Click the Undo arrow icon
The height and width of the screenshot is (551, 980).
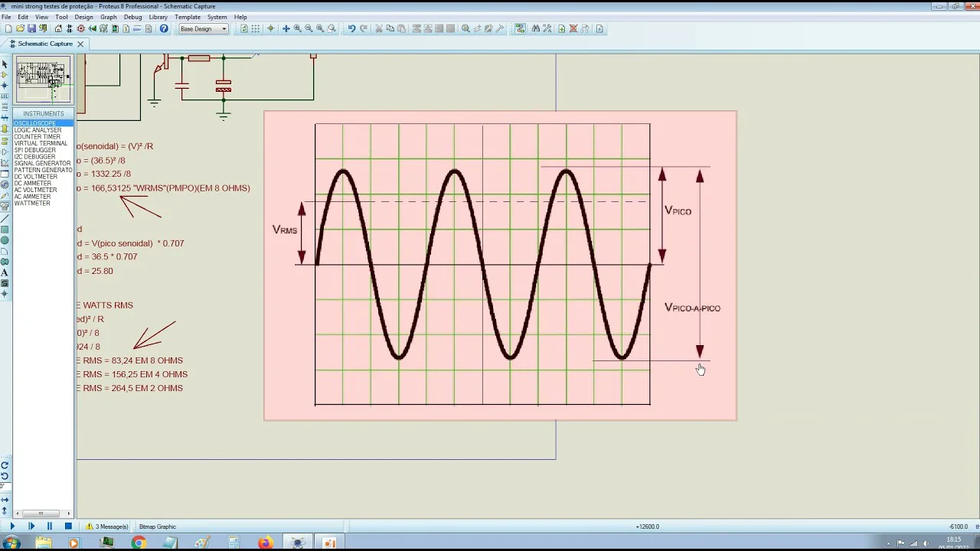point(351,29)
